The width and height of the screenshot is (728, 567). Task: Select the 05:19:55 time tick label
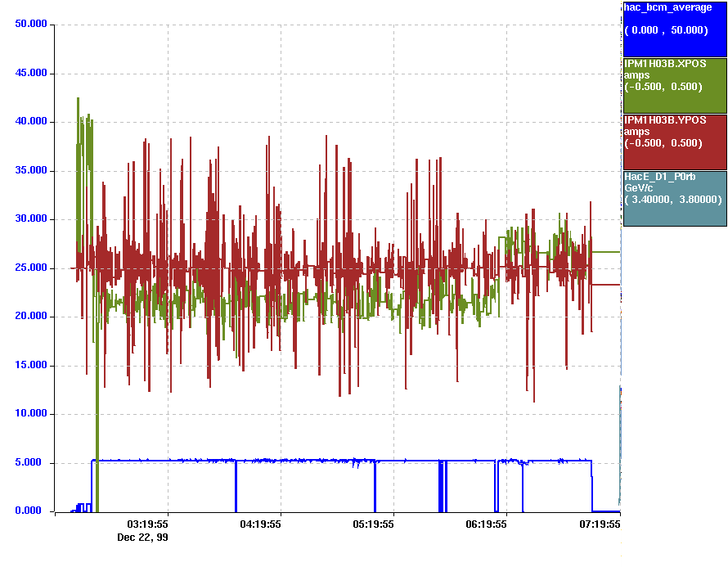tap(374, 524)
